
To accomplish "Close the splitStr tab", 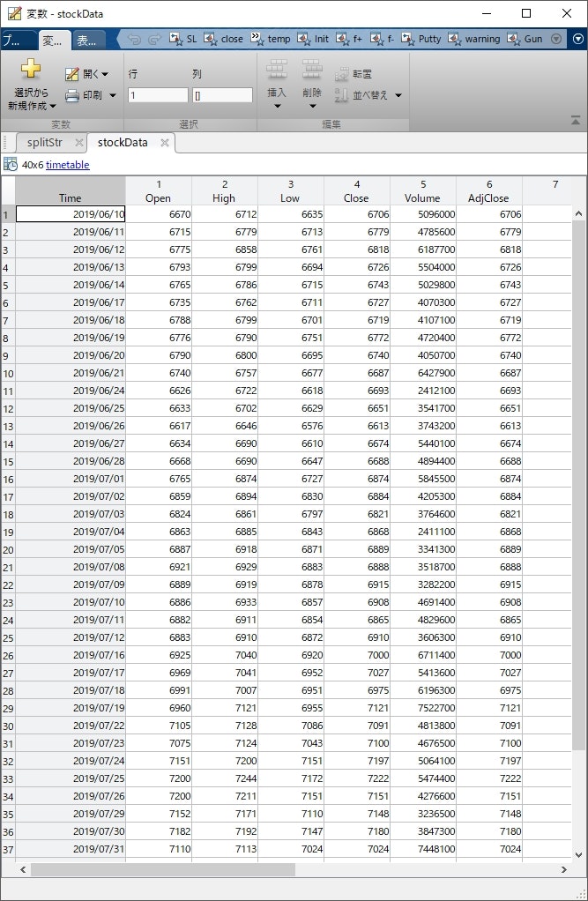I will point(79,143).
